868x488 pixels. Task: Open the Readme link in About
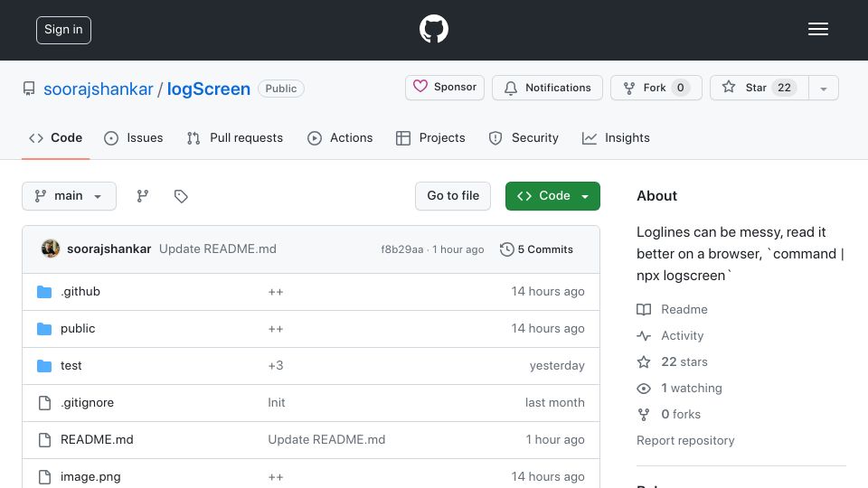[672, 309]
